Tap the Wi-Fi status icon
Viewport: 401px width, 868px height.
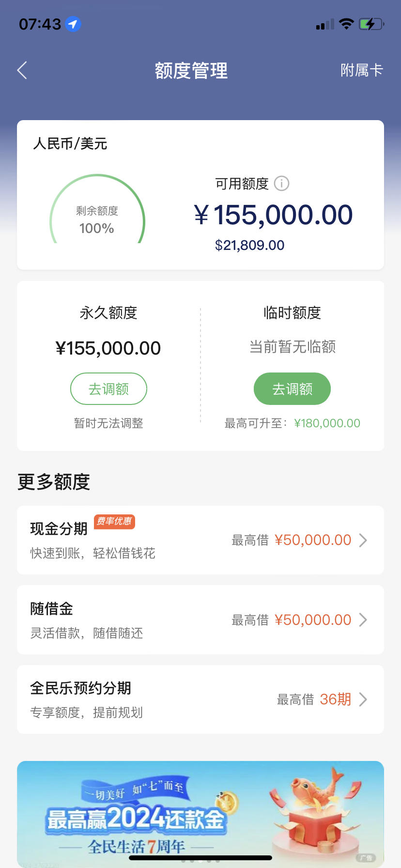click(x=346, y=24)
